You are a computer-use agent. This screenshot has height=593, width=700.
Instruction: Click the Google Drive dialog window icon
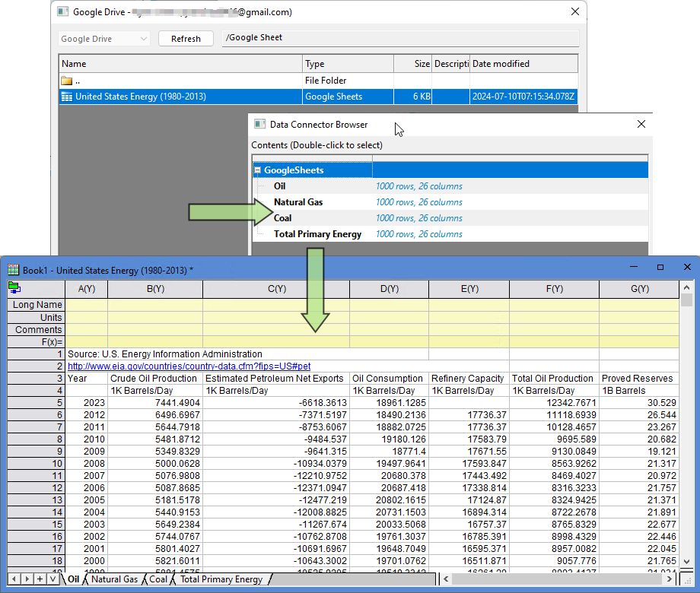62,11
